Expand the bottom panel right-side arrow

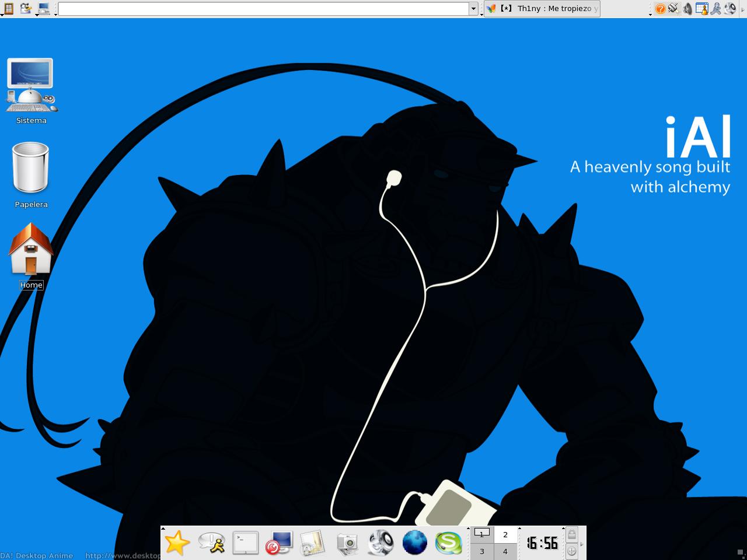click(x=582, y=544)
